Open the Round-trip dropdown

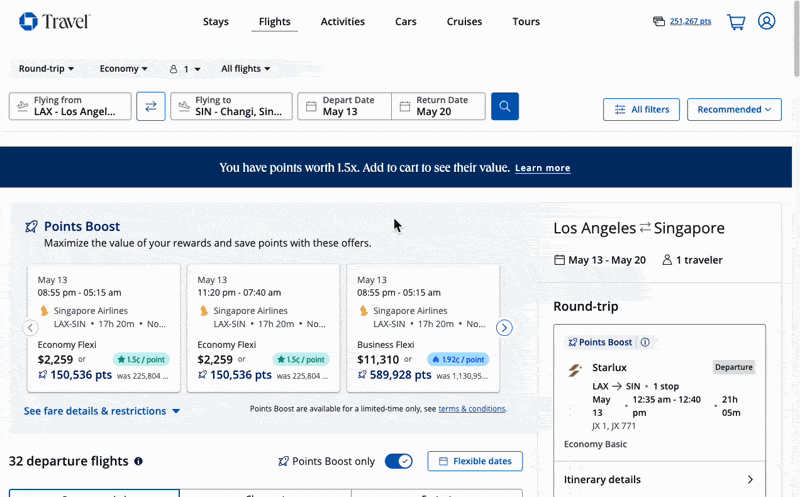[x=46, y=68]
